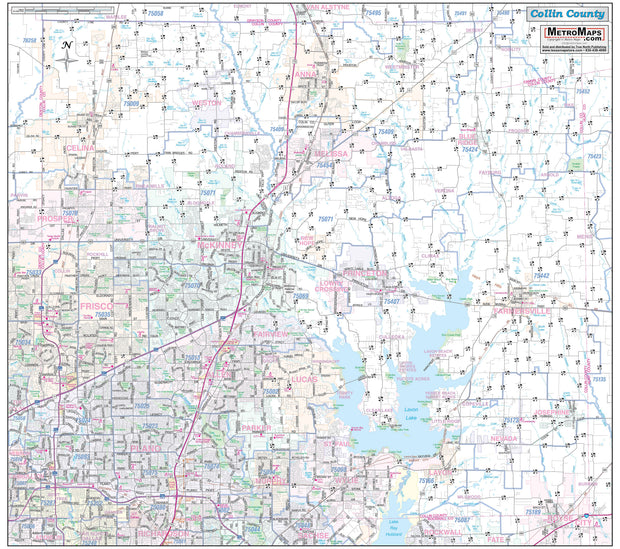Click ZIP code 75407 near Princeton
620x549 pixels.
(x=392, y=301)
